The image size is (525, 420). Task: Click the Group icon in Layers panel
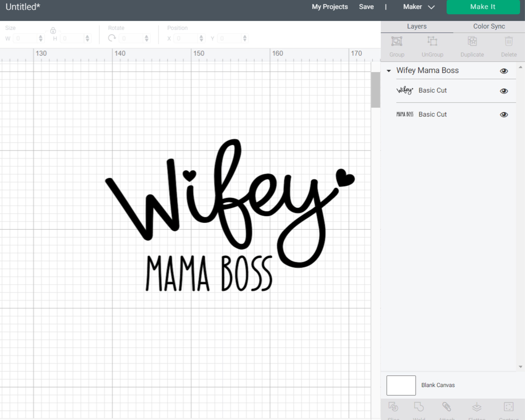click(x=397, y=41)
